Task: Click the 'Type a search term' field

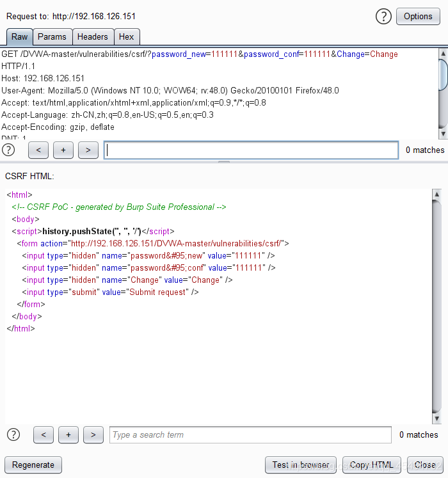Action: point(250,434)
